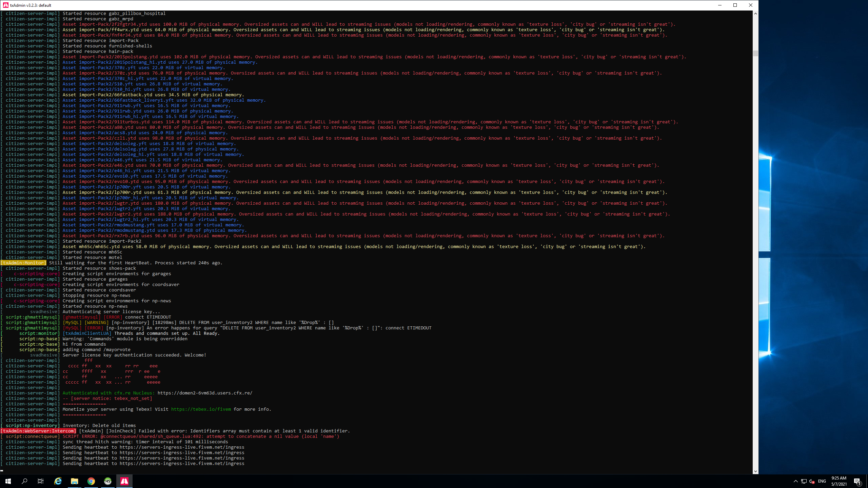The image size is (868, 488).
Task: Open the network status tray icon
Action: click(x=804, y=481)
